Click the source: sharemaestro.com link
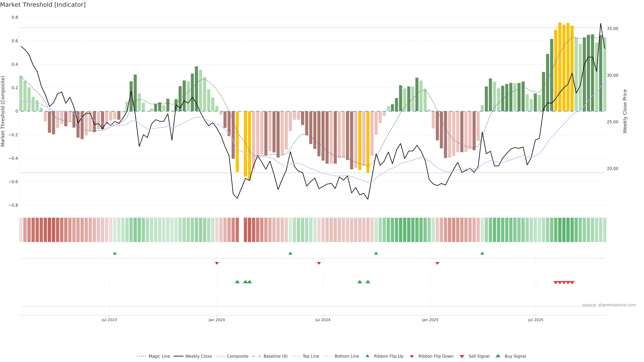The image size is (644, 362). tap(609, 305)
